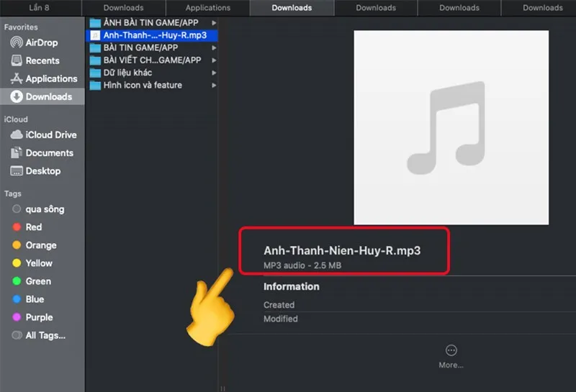
Task: Go to Desktop in the sidebar
Action: point(42,170)
